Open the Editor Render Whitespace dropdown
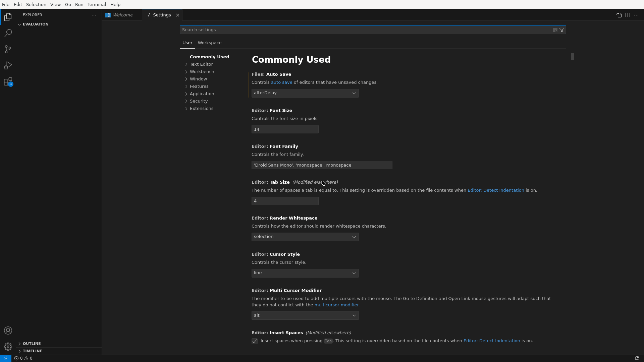Screen dimensions: 644x362 (x=305, y=236)
